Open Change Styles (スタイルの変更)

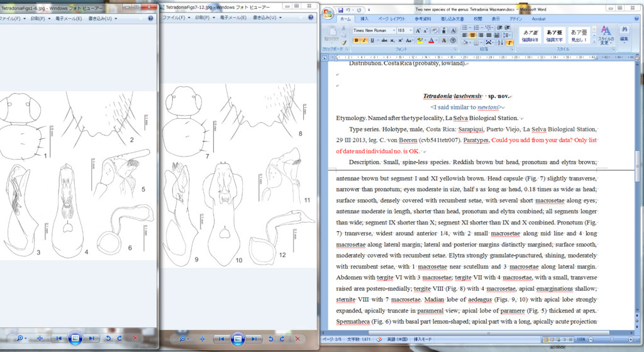pyautogui.click(x=606, y=35)
